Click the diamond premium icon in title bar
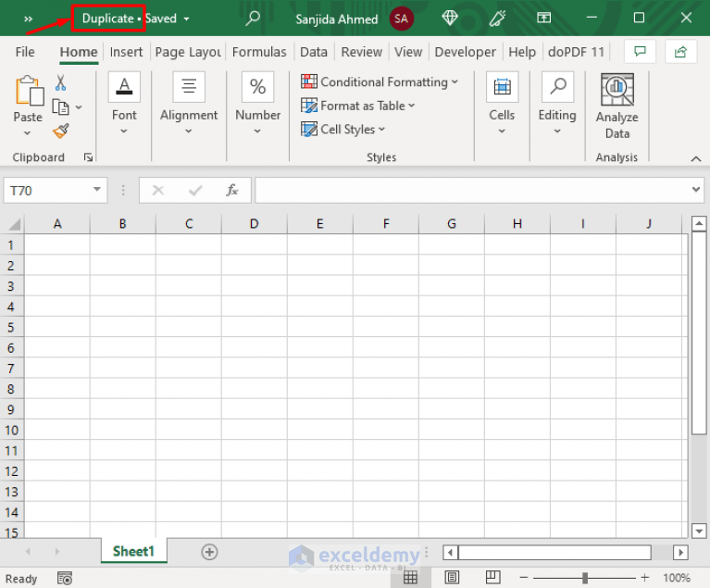710x588 pixels. [450, 18]
